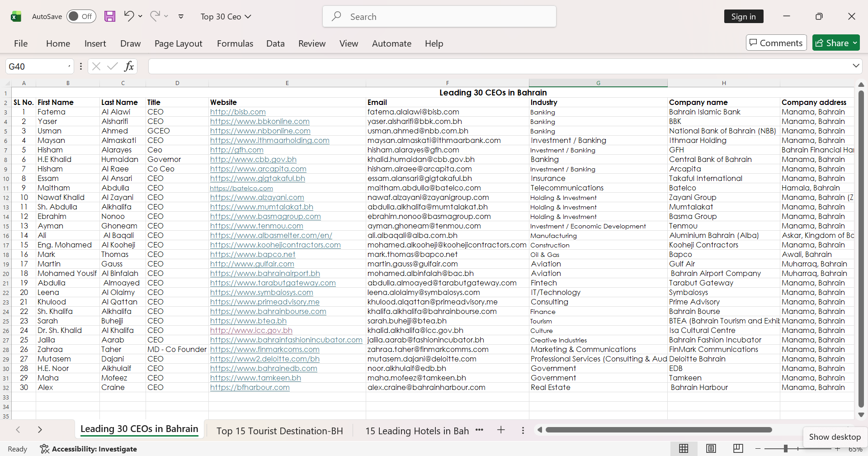
Task: Select the email cell fatema.alalawi@bisb.com
Action: (448, 112)
